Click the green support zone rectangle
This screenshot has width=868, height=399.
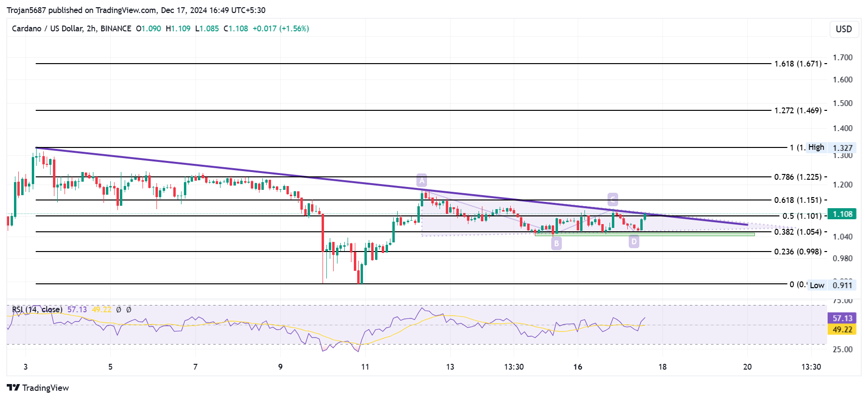pos(644,234)
